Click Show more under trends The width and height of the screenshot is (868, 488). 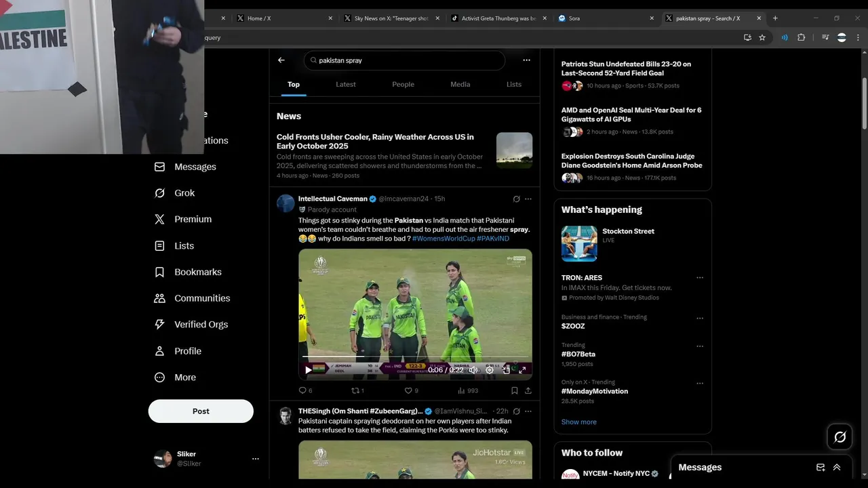[x=578, y=422]
